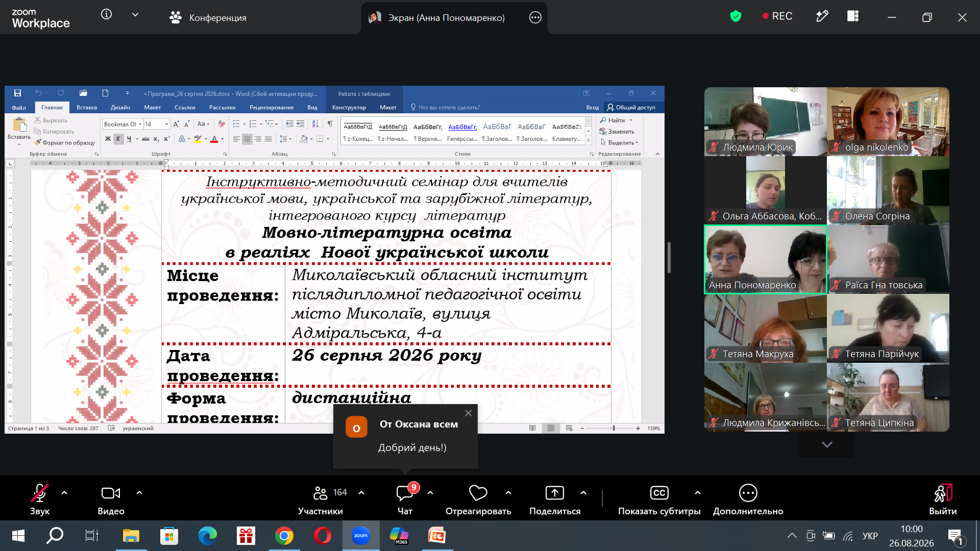This screenshot has height=551, width=980.
Task: Open the meeting info icon
Action: [106, 14]
